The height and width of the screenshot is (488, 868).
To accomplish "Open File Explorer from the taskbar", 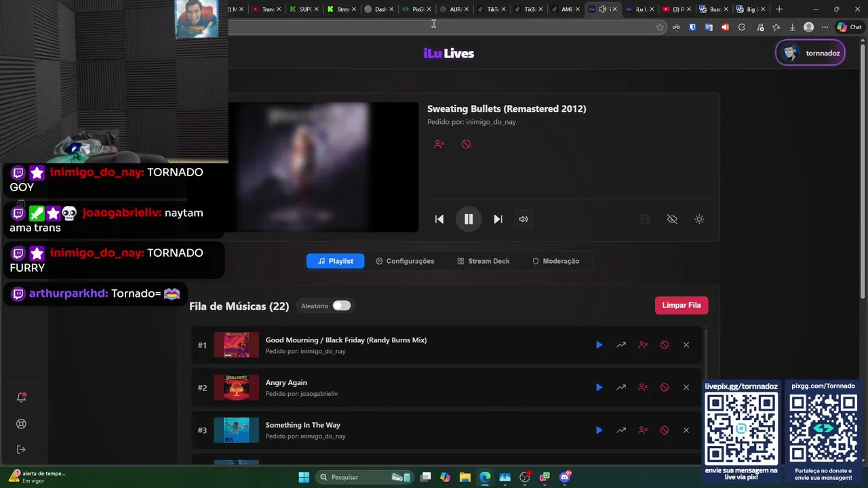I will (x=465, y=477).
